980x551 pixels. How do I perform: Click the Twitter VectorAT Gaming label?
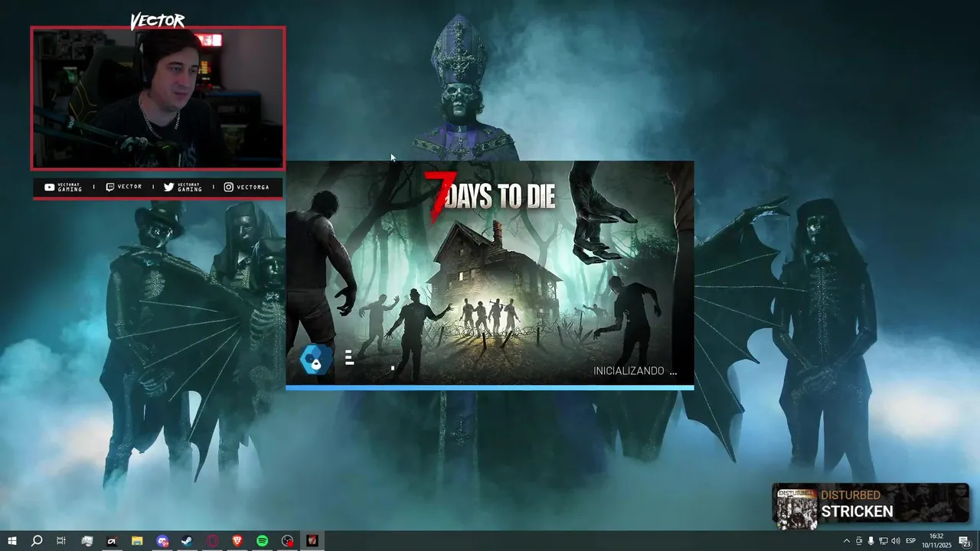(x=183, y=187)
